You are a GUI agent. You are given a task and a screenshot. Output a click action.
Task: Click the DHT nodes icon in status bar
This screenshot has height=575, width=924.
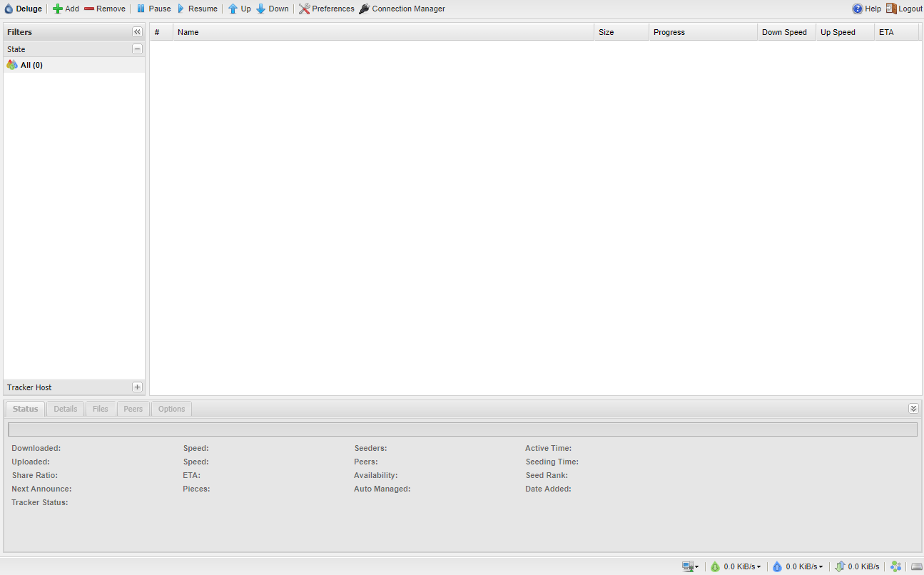(x=895, y=566)
